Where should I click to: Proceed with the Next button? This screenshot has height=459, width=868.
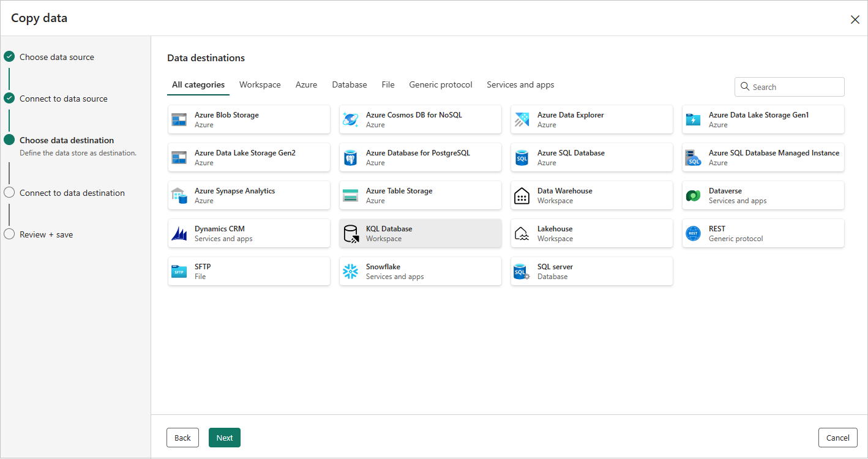225,438
